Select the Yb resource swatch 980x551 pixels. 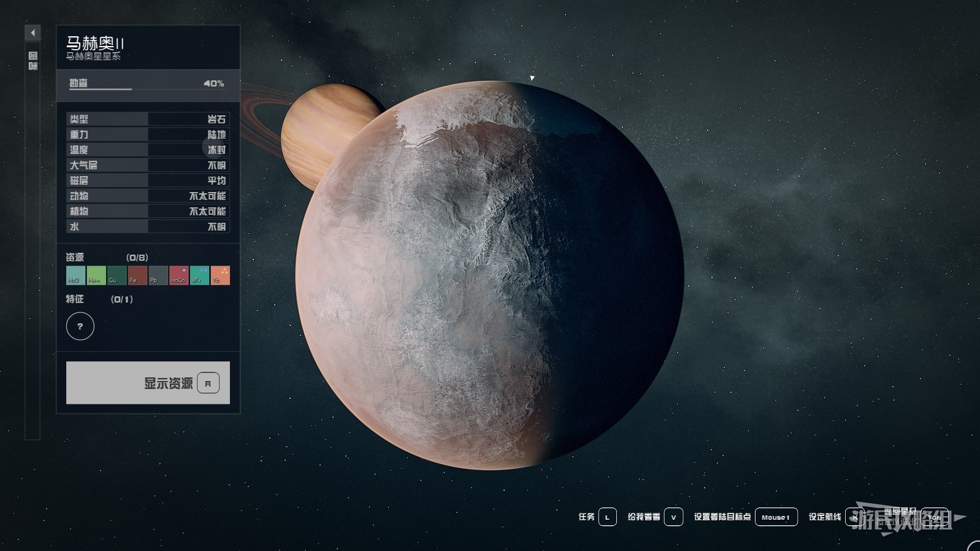pos(220,275)
